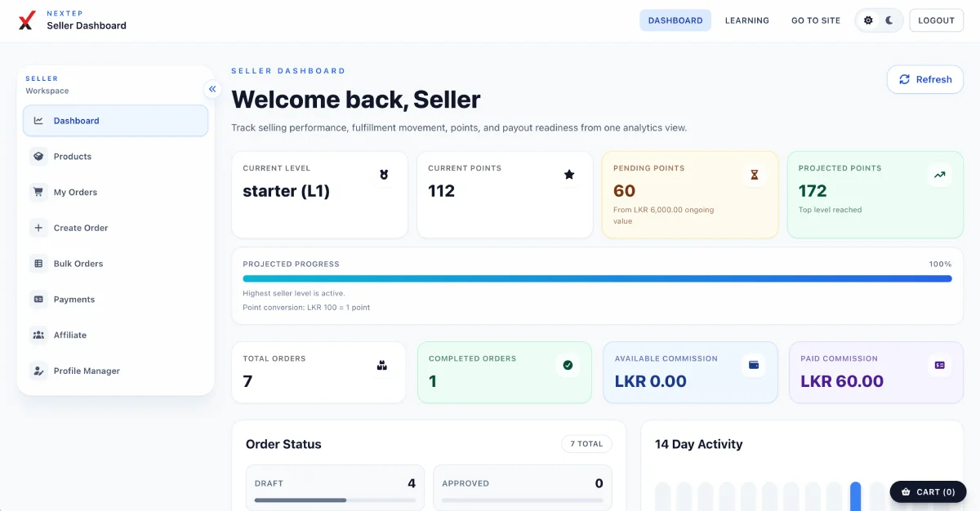Click the starter (L1) level text
Viewport: 980px width, 511px height.
(286, 191)
